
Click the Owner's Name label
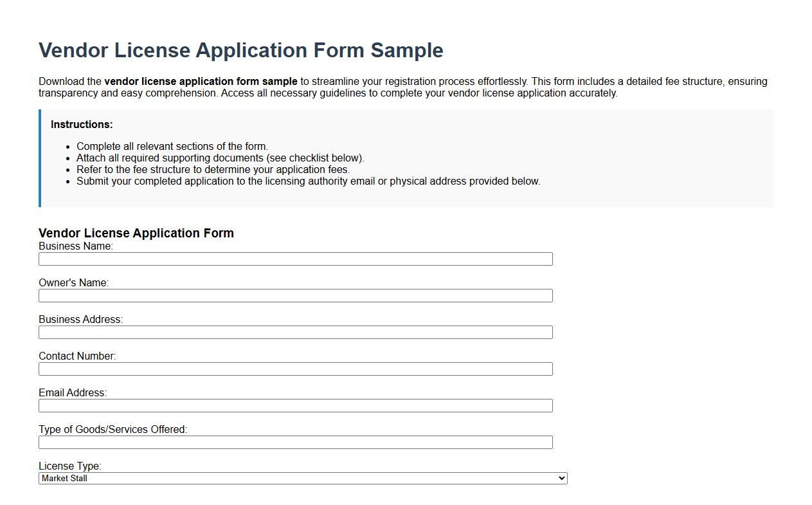(73, 282)
